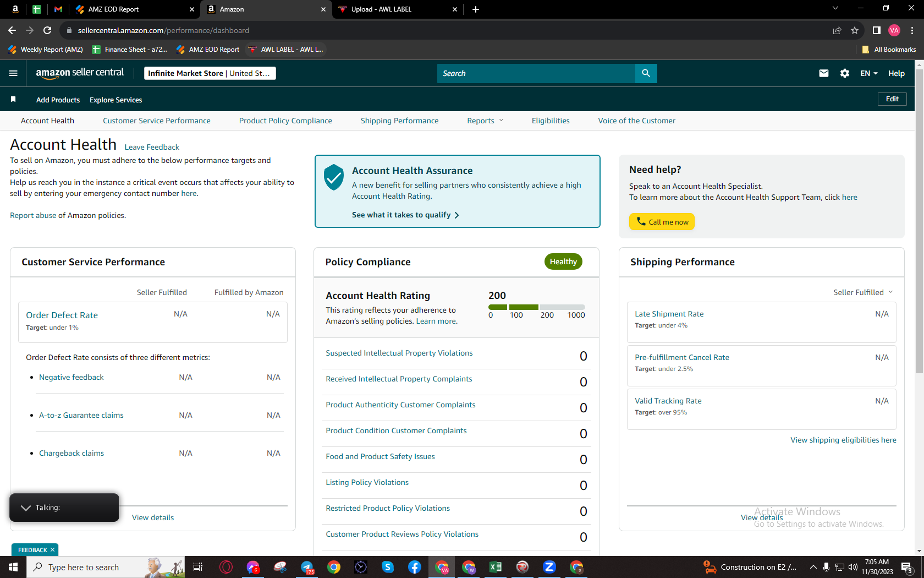Switch to the Upload - AWL LABEL tab

399,9
